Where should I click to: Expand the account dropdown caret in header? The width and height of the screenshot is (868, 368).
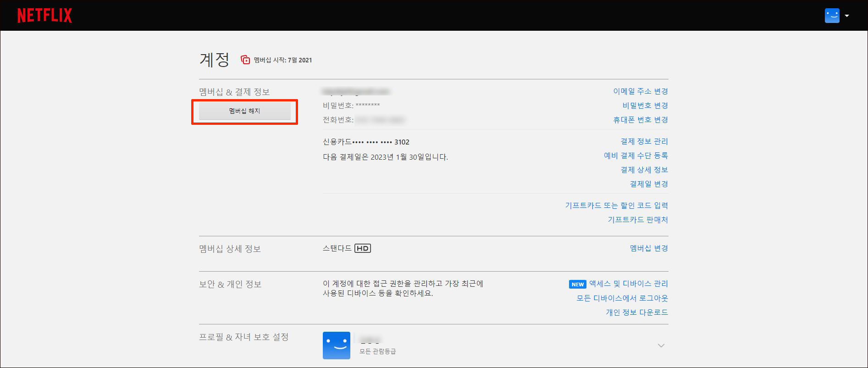click(846, 16)
